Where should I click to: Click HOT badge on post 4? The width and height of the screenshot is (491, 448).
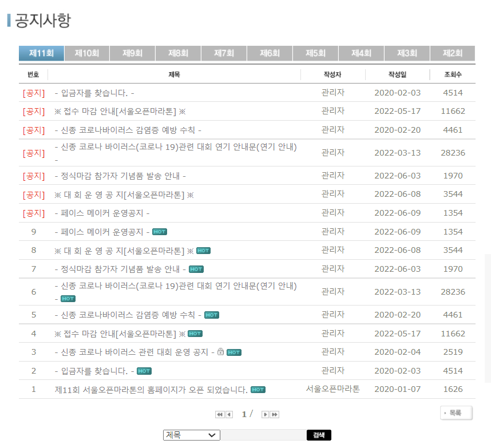195,334
